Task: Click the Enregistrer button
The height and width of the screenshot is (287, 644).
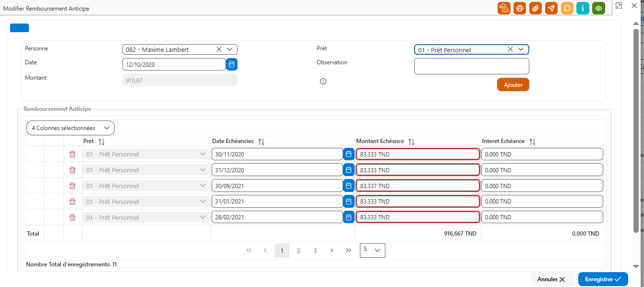Action: (603, 279)
